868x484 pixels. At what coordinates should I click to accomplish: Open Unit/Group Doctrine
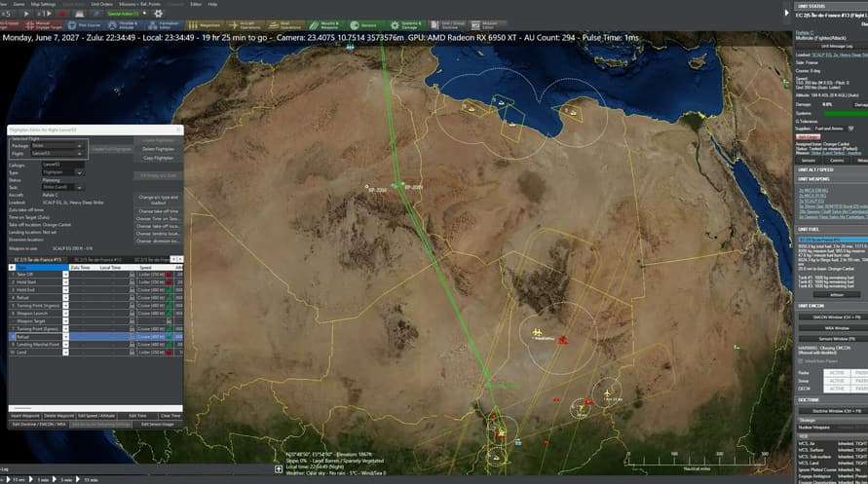[447, 25]
